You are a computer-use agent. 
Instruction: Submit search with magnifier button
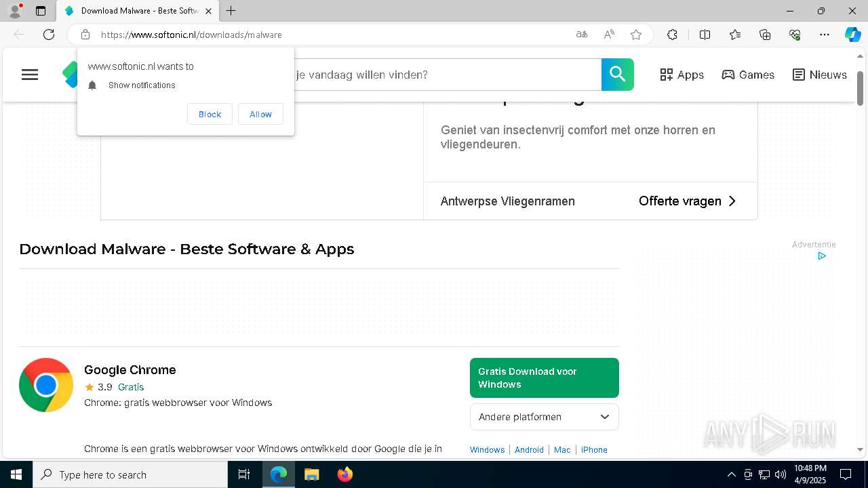[618, 75]
